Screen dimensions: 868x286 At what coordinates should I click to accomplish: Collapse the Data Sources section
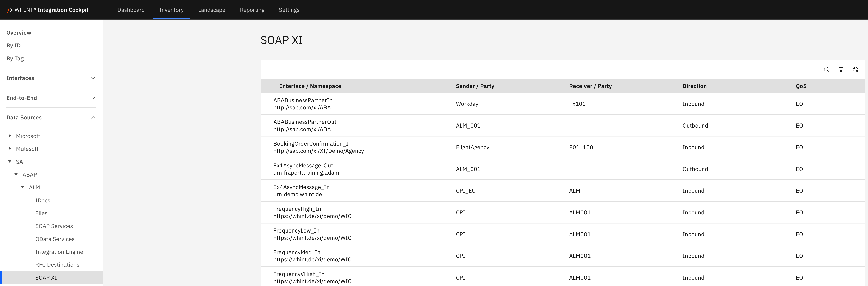pyautogui.click(x=93, y=117)
